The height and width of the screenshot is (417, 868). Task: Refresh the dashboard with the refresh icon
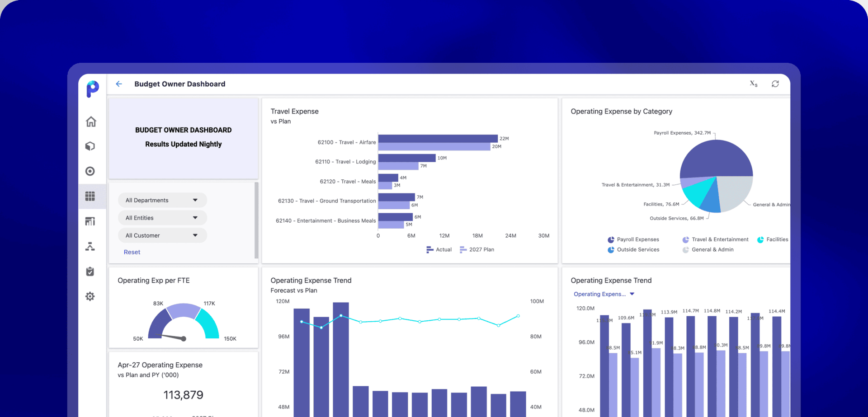tap(775, 84)
